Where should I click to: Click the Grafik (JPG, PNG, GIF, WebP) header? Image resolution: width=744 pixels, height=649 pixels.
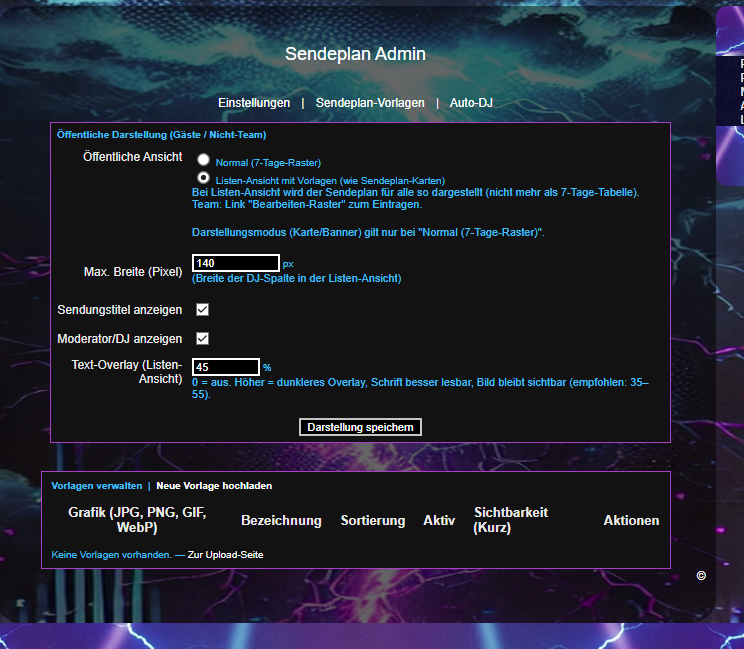(137, 520)
